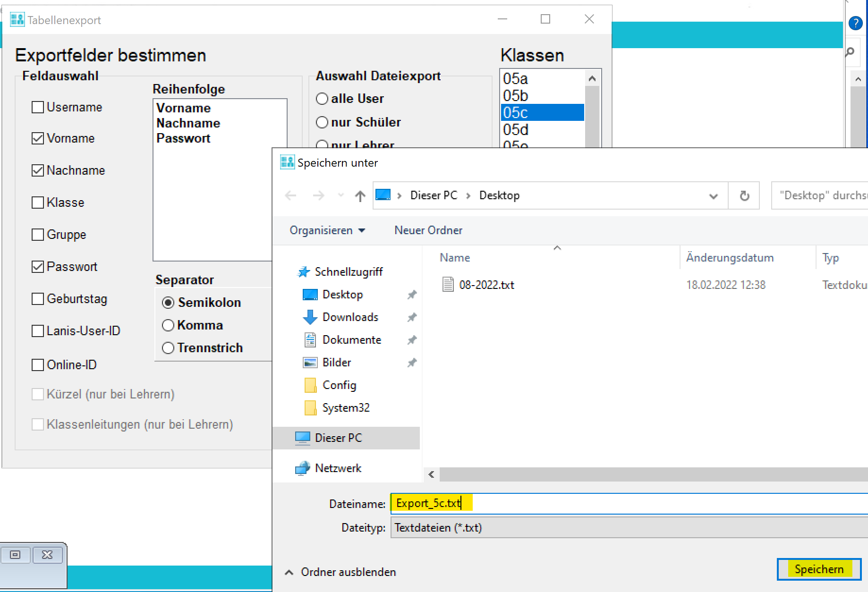Go back with the left arrow
Screen dimensions: 868x592
(x=291, y=195)
